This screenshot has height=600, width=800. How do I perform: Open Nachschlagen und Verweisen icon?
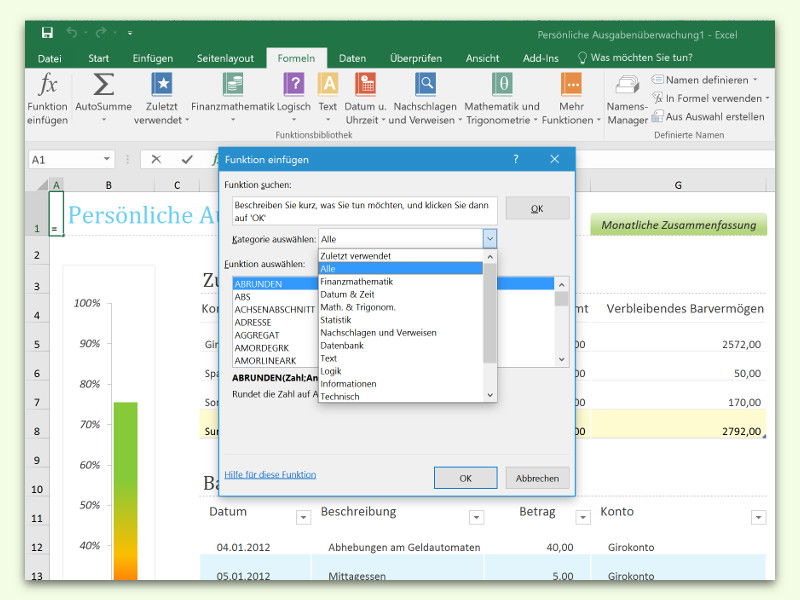coord(425,84)
